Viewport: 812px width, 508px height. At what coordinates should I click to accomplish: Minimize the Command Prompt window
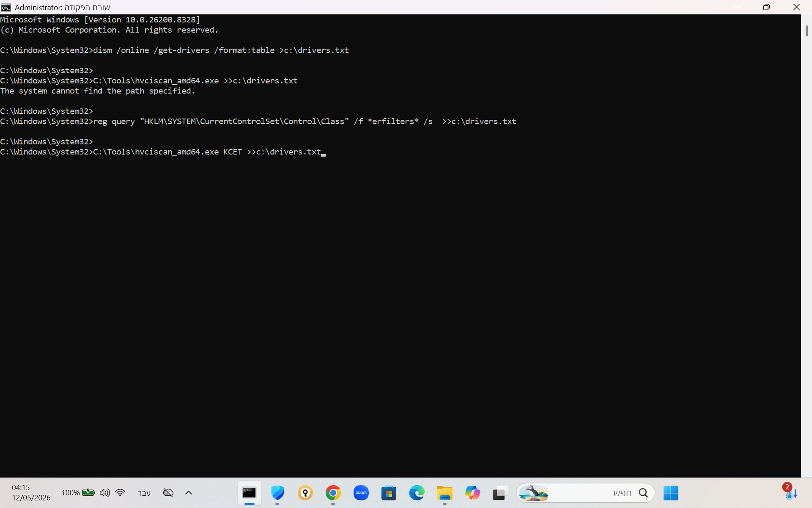point(737,7)
